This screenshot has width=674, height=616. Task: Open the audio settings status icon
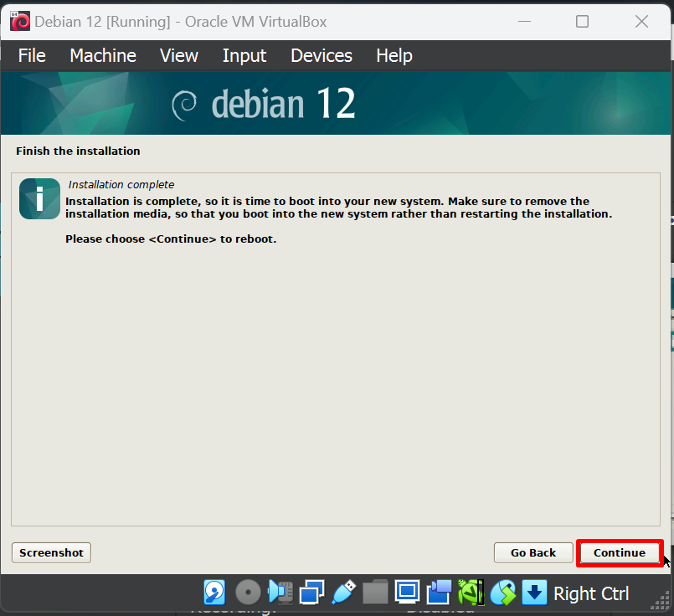click(x=280, y=593)
